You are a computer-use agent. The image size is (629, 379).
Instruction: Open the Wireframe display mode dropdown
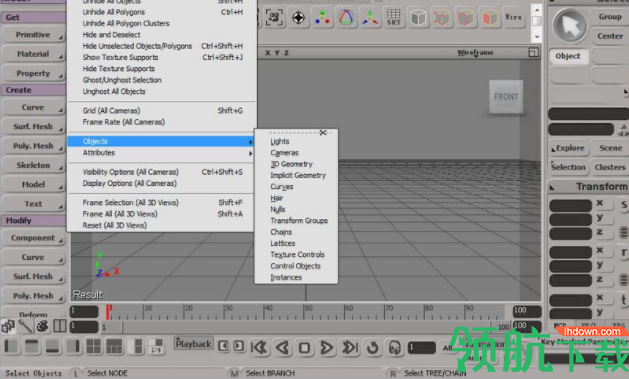click(475, 53)
